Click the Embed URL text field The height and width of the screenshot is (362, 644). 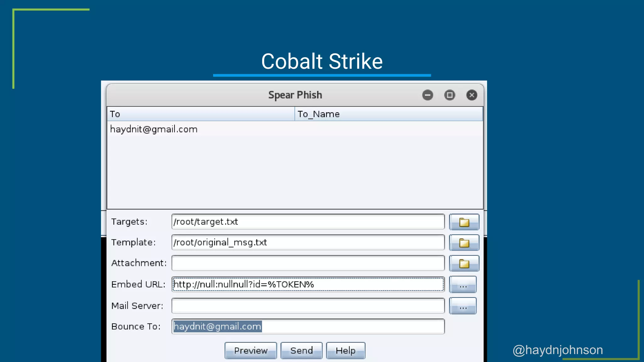(308, 284)
